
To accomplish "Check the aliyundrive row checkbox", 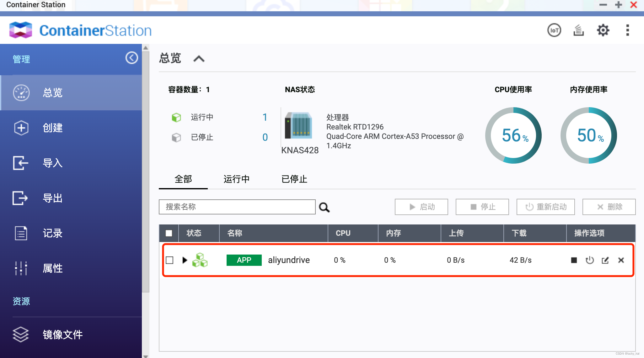I will tap(169, 260).
